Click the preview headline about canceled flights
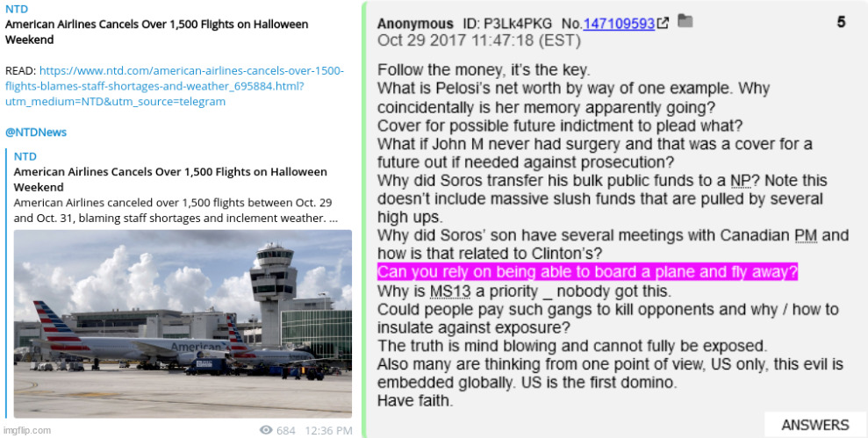Viewport: 868px width, 438px height. pyautogui.click(x=170, y=179)
